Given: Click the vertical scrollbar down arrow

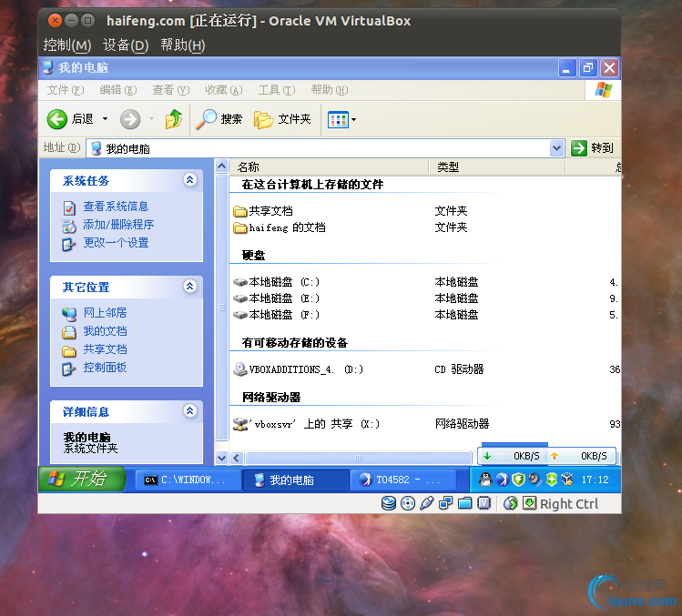Looking at the screenshot, I should tap(222, 458).
